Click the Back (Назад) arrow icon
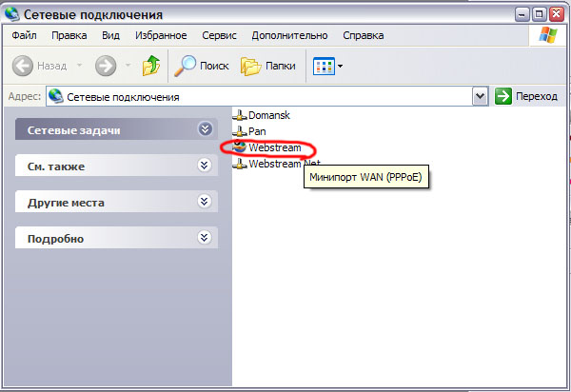 click(22, 66)
